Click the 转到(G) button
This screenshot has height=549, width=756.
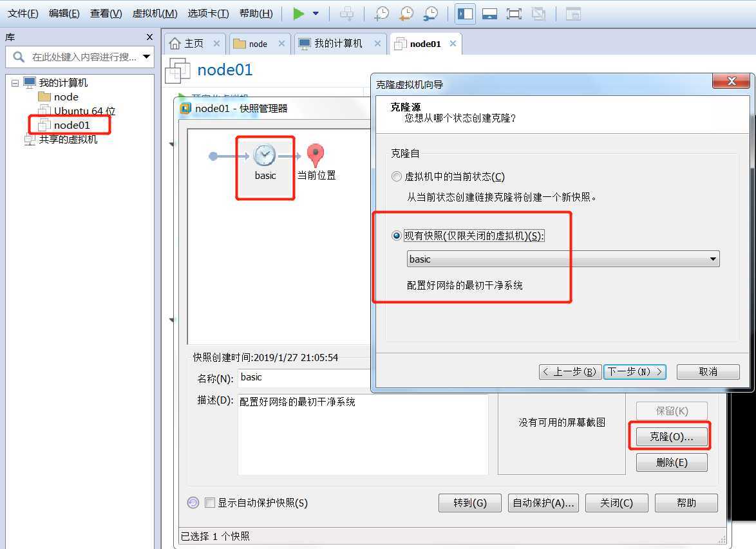tap(470, 503)
